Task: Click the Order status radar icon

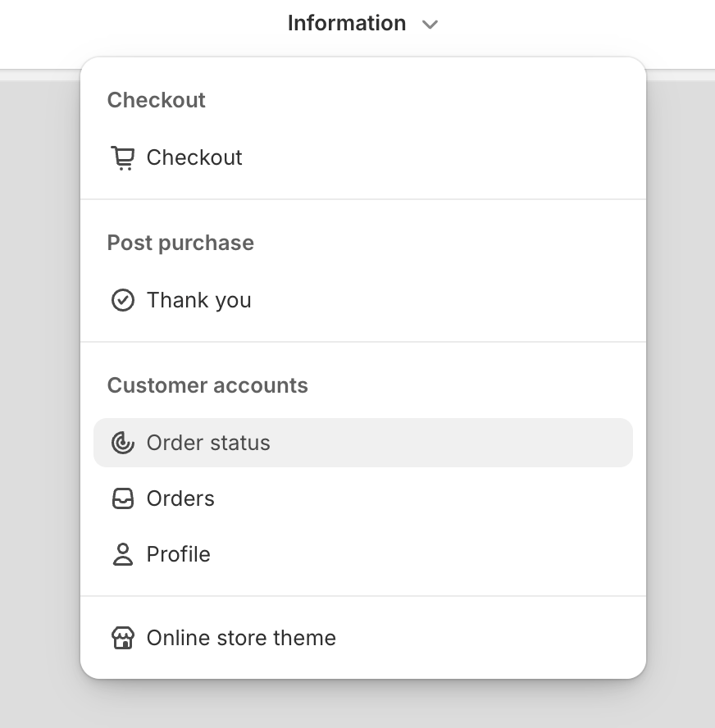Action: (122, 443)
